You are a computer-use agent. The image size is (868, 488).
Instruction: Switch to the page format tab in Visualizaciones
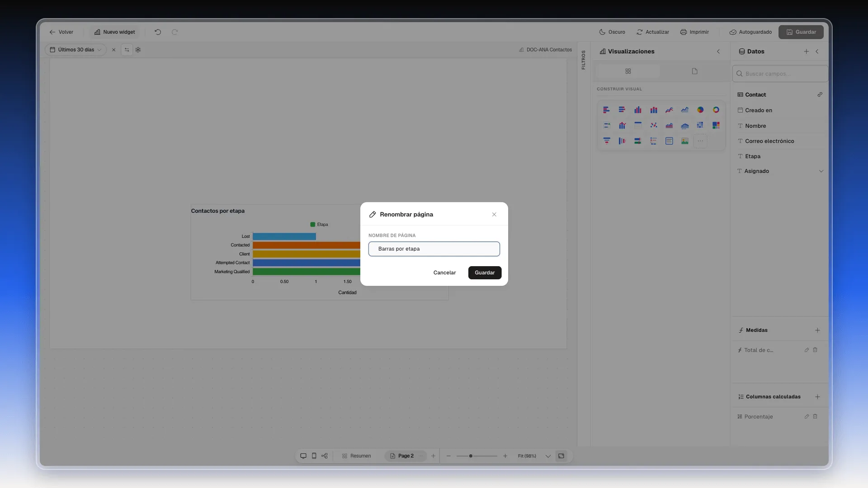695,71
